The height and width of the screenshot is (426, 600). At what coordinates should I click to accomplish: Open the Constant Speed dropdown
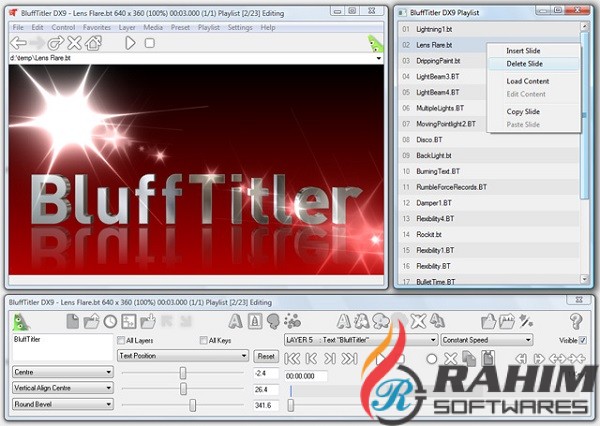[x=487, y=340]
